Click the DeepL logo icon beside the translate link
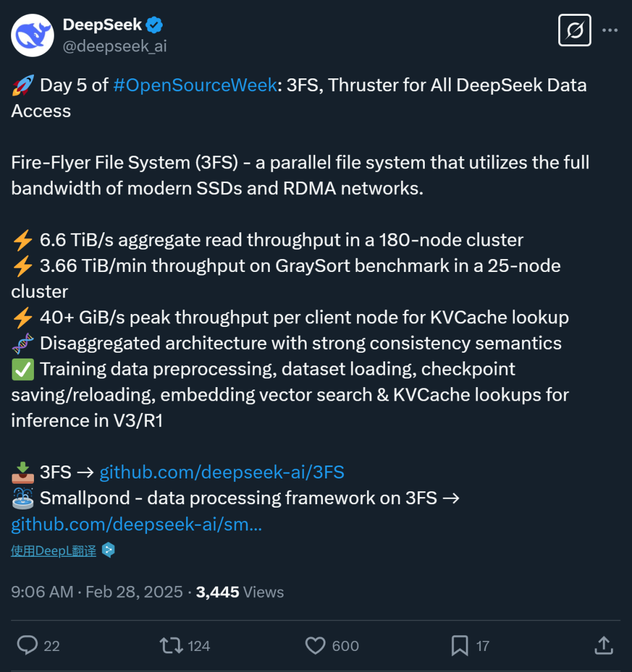 coord(108,550)
